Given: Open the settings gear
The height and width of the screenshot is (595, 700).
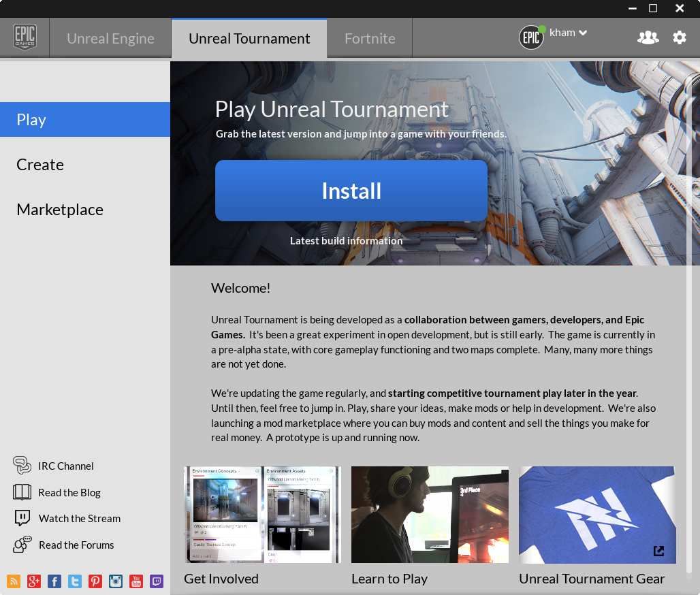Looking at the screenshot, I should pos(679,37).
